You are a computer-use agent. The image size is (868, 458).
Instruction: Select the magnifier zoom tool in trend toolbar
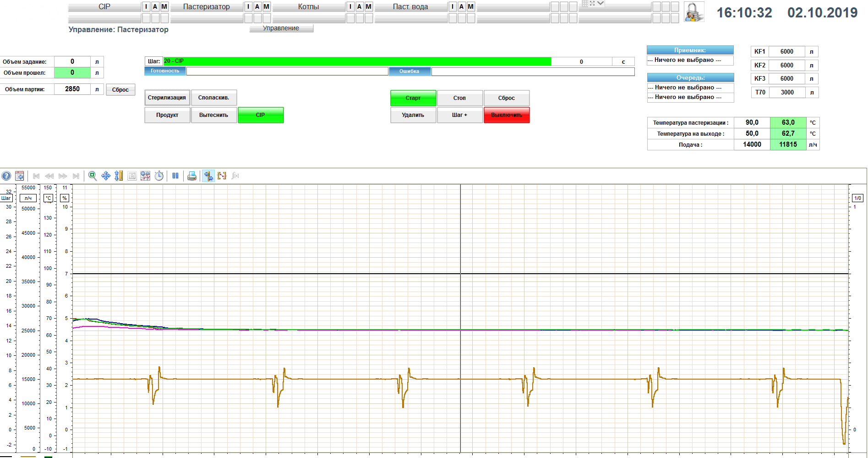click(x=93, y=176)
